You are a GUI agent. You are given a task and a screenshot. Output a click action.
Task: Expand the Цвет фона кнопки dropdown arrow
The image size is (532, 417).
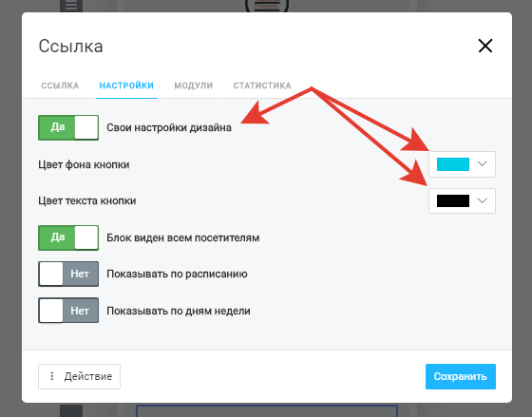[x=483, y=164]
